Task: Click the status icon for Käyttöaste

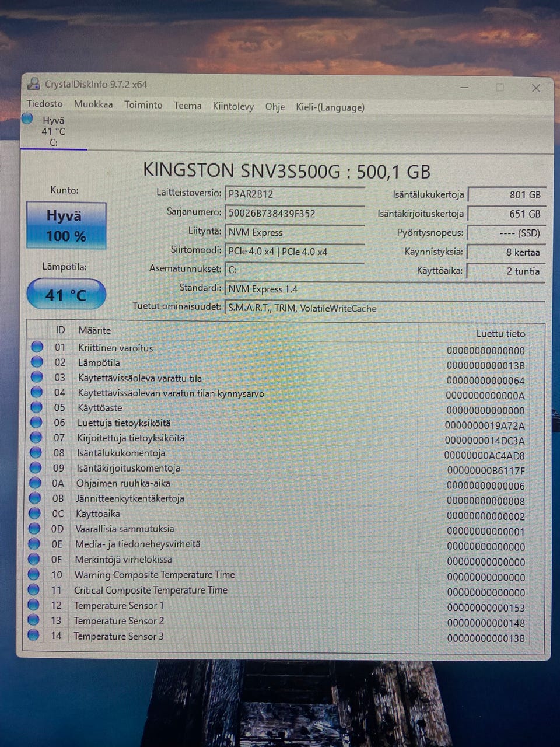Action: click(x=36, y=407)
